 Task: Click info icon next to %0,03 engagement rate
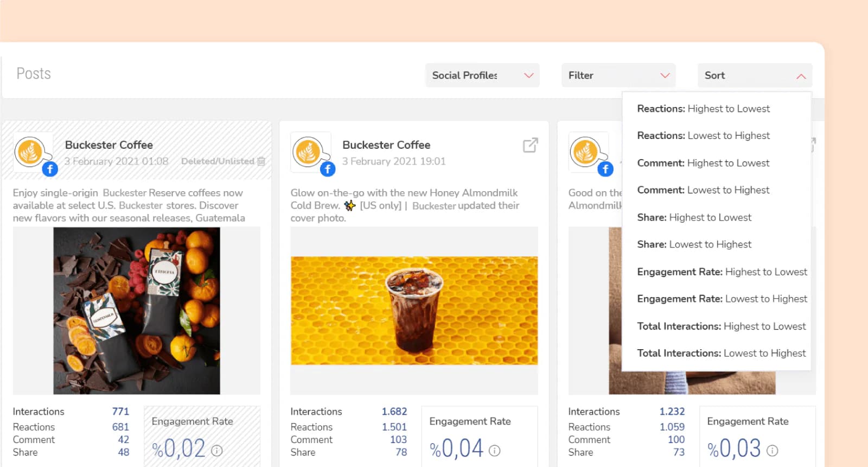(773, 450)
